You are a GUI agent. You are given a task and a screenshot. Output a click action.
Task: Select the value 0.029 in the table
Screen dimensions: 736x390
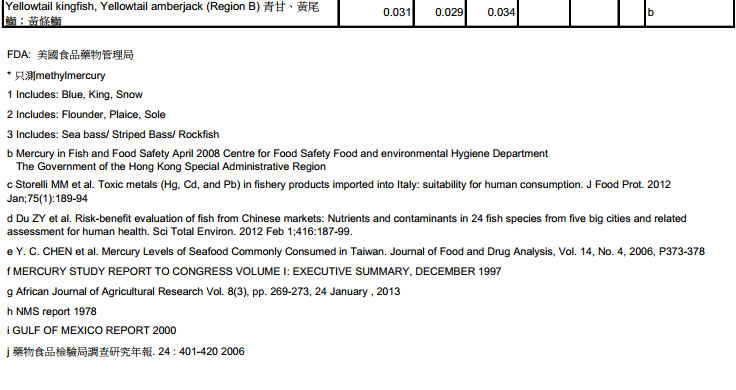point(449,13)
